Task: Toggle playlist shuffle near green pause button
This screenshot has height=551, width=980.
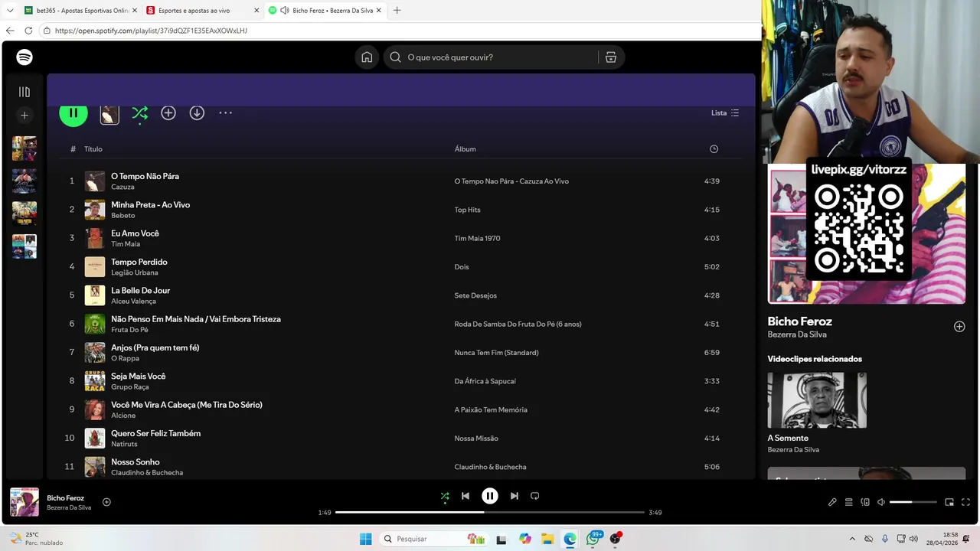Action: click(x=139, y=113)
